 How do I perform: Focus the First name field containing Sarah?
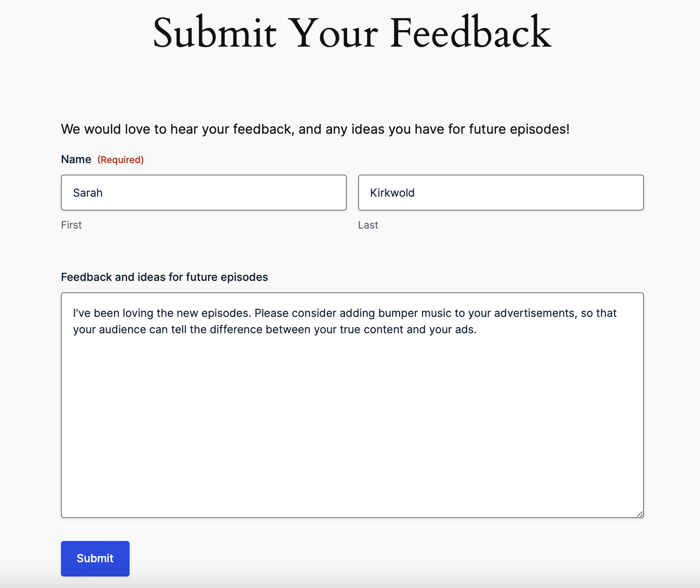[x=204, y=193]
